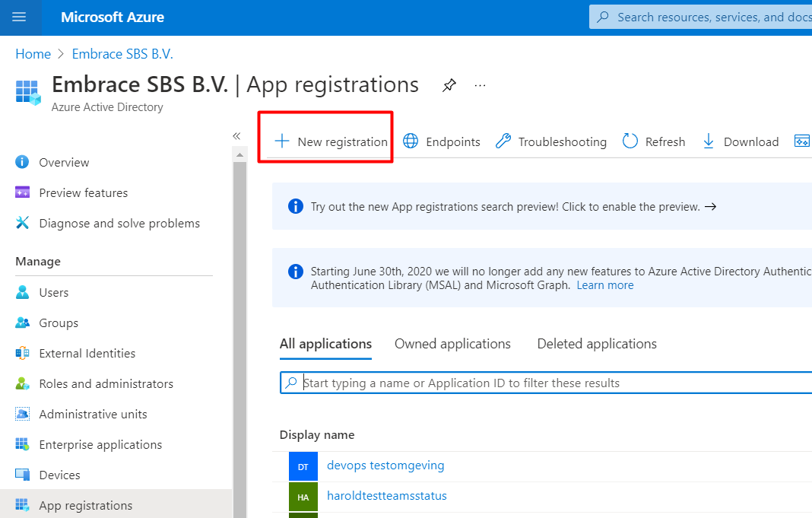Screen dimensions: 812x518
Task: Open Enterprise applications in sidebar
Action: coord(100,444)
